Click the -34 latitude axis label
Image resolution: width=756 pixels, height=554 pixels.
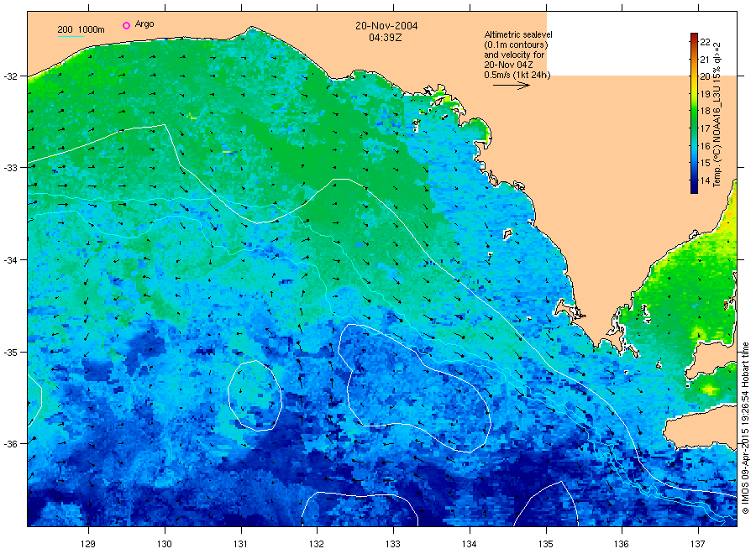tap(11, 260)
